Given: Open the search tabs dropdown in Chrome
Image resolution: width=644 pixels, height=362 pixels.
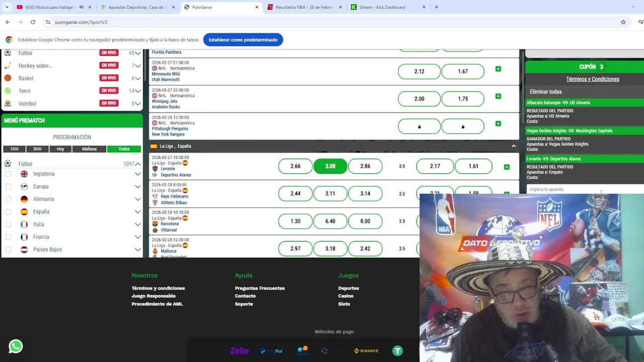Looking at the screenshot, I should click(x=7, y=7).
